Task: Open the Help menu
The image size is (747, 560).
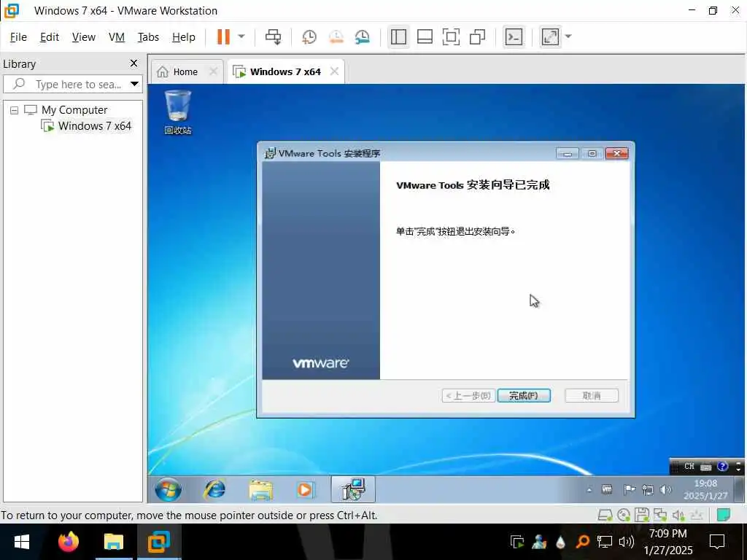Action: [183, 37]
